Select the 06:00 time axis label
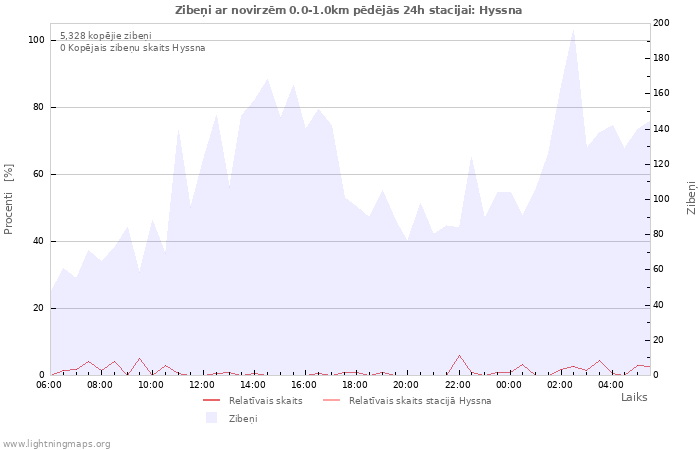Screen dimensions: 700x450 (49, 384)
